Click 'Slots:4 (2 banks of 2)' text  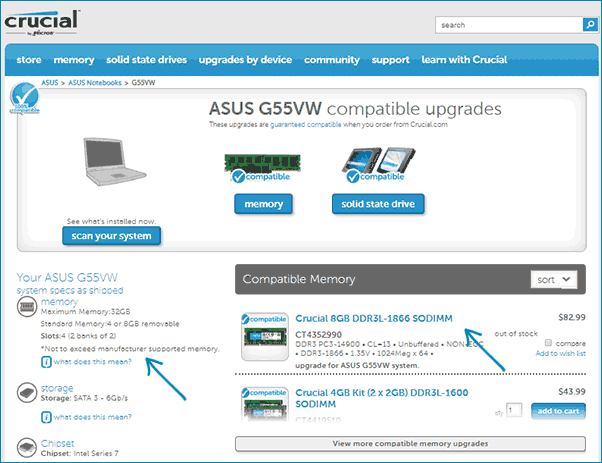[x=78, y=336]
